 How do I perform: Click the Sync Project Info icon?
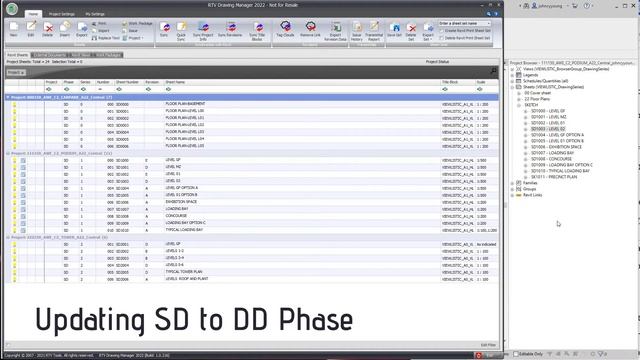[203, 27]
